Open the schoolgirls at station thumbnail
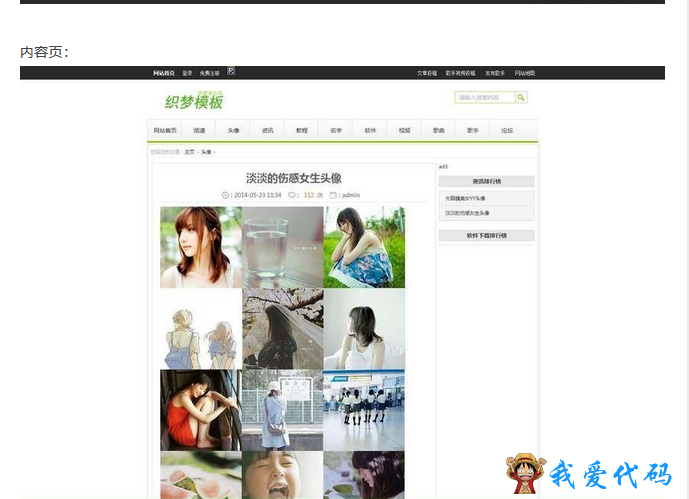 coord(364,410)
